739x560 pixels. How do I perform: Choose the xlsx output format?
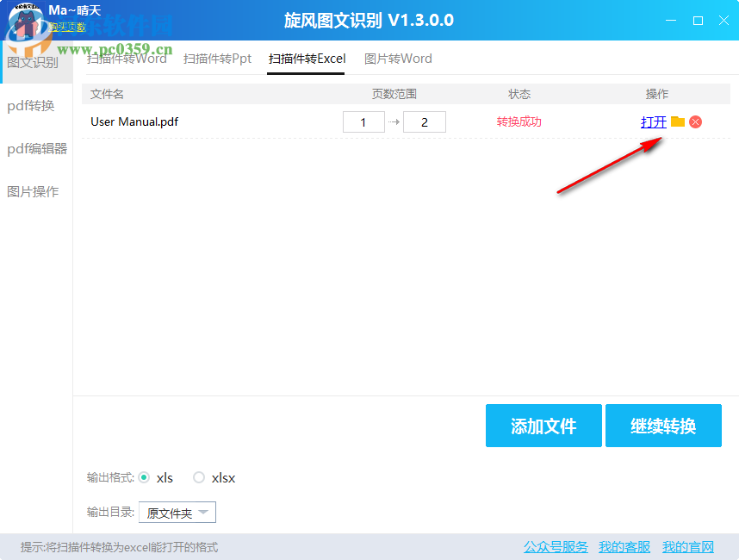[x=199, y=477]
